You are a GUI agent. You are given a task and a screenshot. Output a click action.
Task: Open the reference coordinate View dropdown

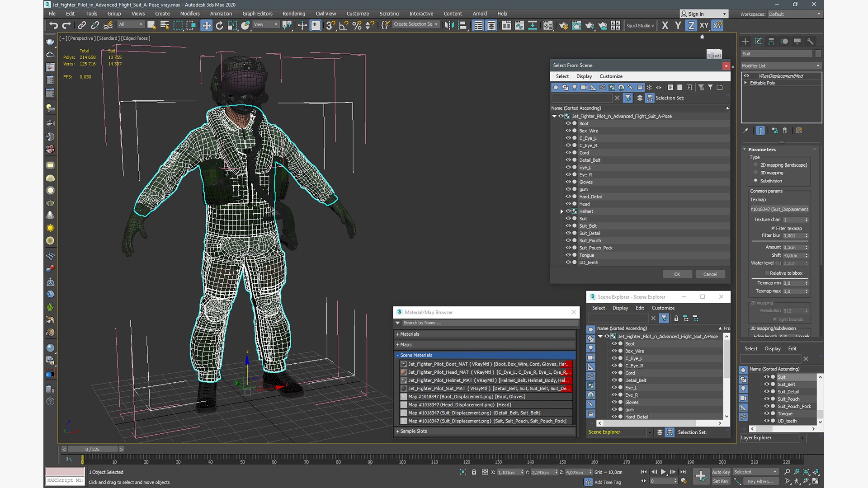[266, 24]
